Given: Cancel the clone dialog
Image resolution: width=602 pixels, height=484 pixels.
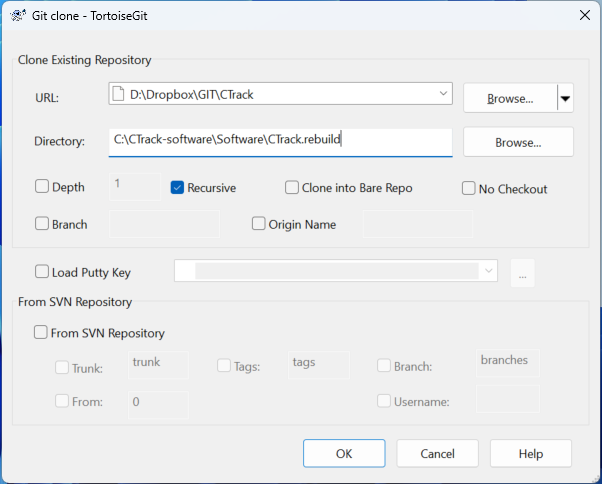Looking at the screenshot, I should click(x=437, y=453).
